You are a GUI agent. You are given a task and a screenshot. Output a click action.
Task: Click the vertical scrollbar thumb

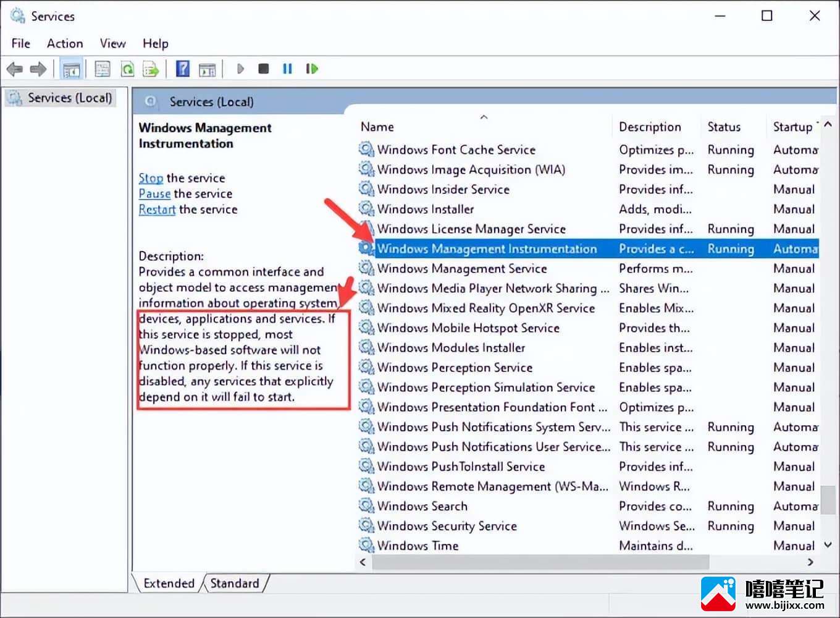pyautogui.click(x=828, y=499)
